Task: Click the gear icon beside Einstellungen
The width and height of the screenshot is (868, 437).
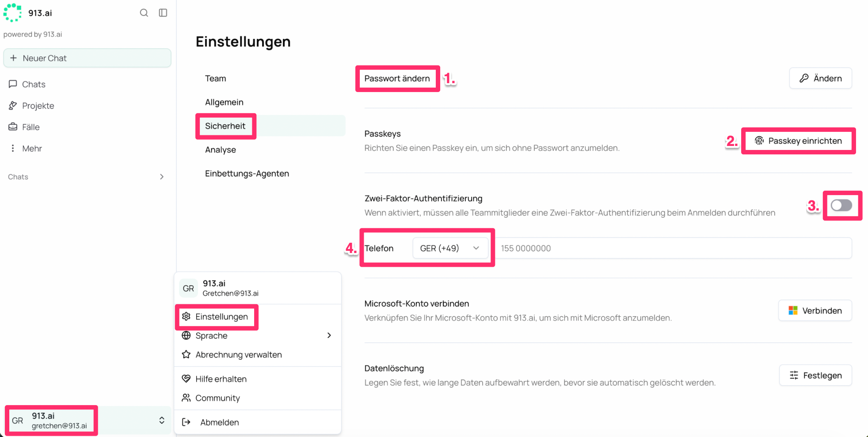Action: coord(187,316)
